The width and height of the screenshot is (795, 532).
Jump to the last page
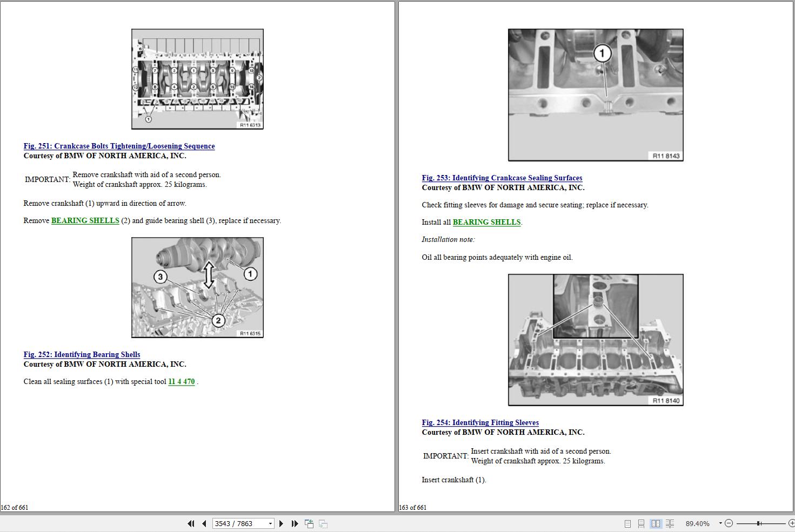point(295,523)
